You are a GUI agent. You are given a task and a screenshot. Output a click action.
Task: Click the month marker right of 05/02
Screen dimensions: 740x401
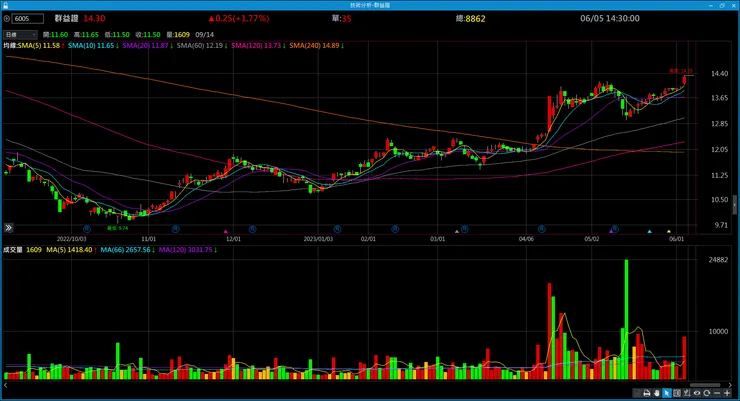click(615, 229)
